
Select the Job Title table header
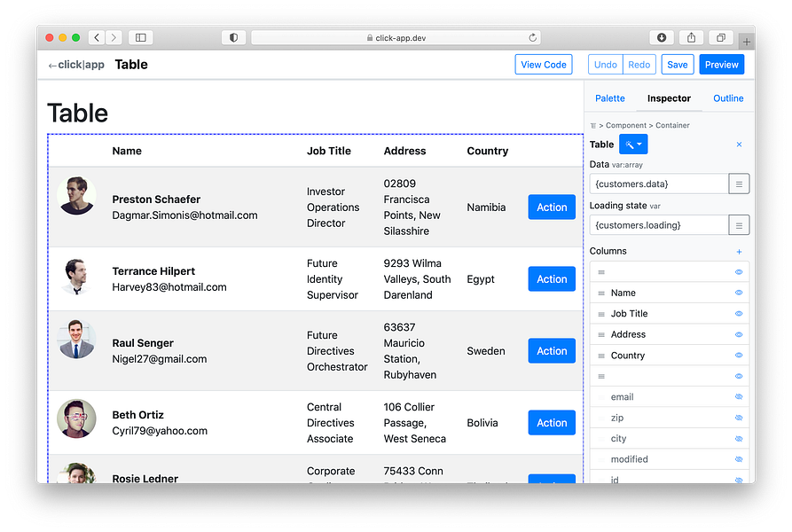tap(329, 151)
